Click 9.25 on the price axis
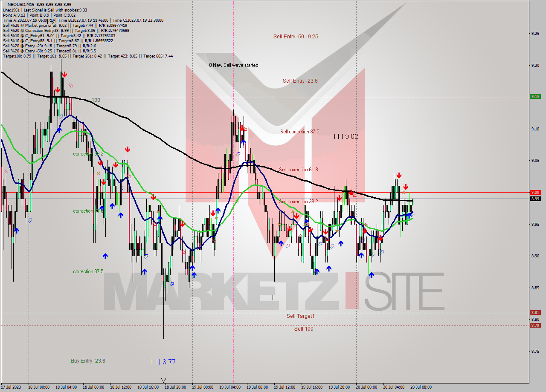The width and height of the screenshot is (546, 392). 535,33
